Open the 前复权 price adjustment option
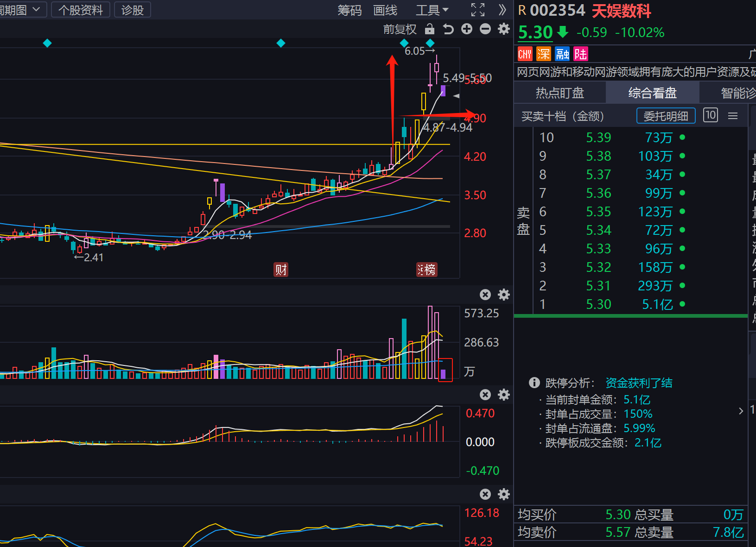The width and height of the screenshot is (756, 547). 400,30
